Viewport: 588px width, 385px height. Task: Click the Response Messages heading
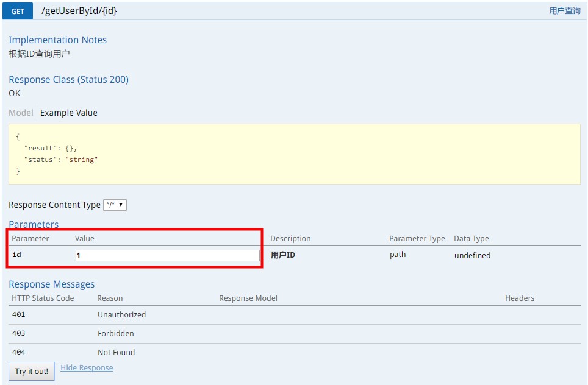[52, 284]
